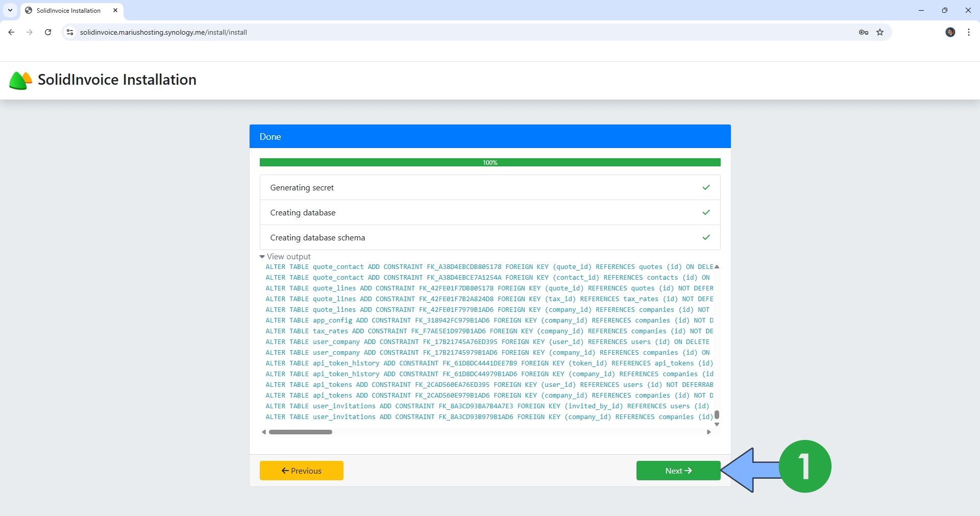The width and height of the screenshot is (980, 516).
Task: Click api_token_history line FK_61D8DC4441DEE7B9
Action: 489,363
